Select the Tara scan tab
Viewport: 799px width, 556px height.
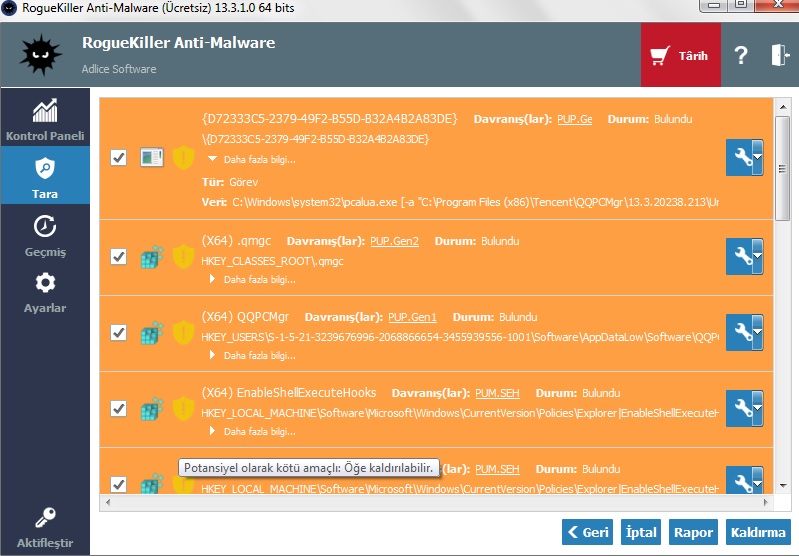pos(45,175)
